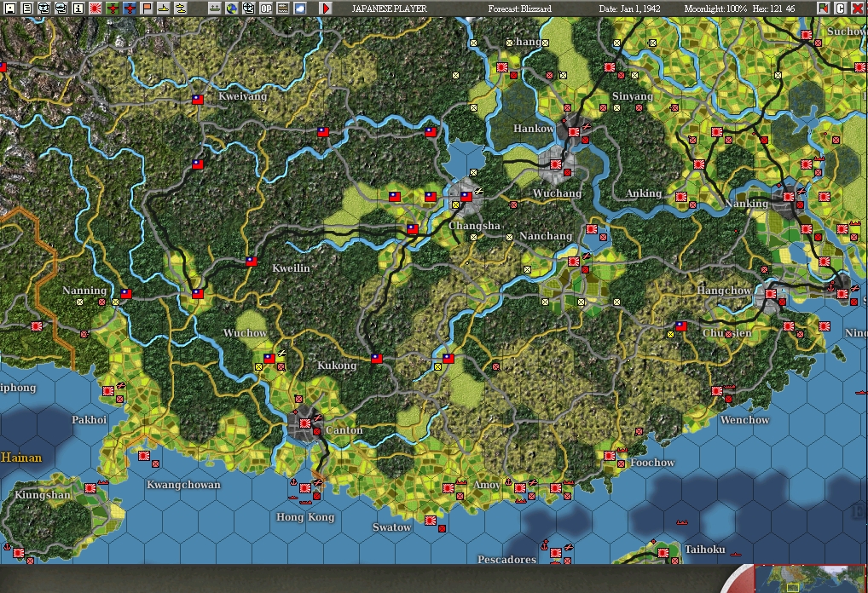Select the Japanese unit in Hangchow city
Image resolution: width=868 pixels, height=593 pixels.
(771, 294)
